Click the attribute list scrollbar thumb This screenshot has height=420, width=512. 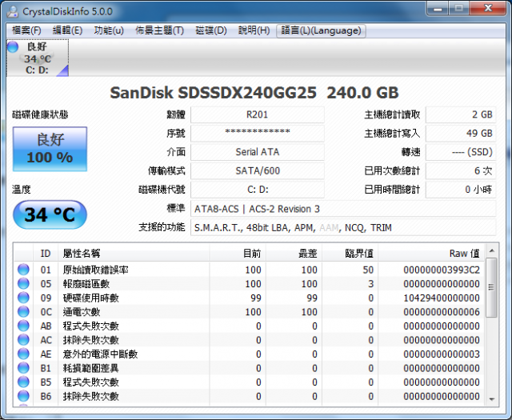pyautogui.click(x=491, y=287)
